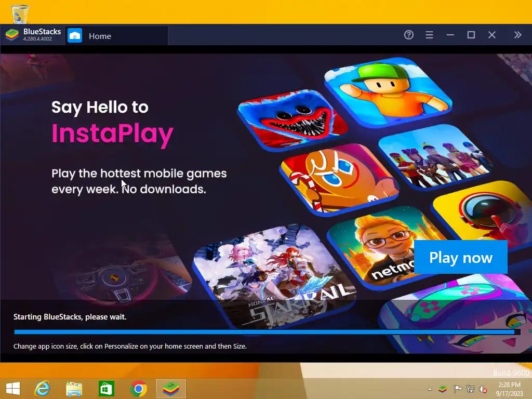Click the Home tab house icon
This screenshot has height=399, width=532.
click(x=75, y=36)
